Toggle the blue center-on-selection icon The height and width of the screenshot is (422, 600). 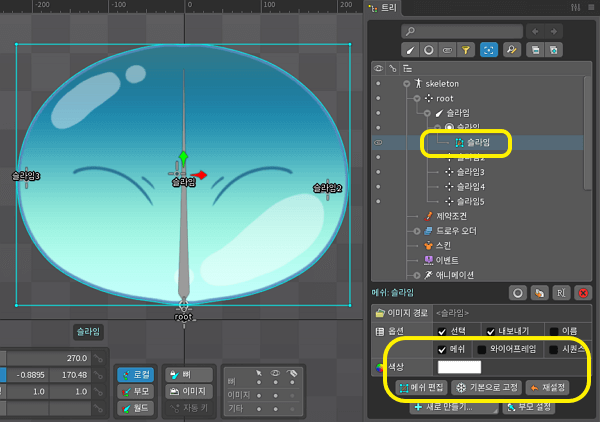489,50
